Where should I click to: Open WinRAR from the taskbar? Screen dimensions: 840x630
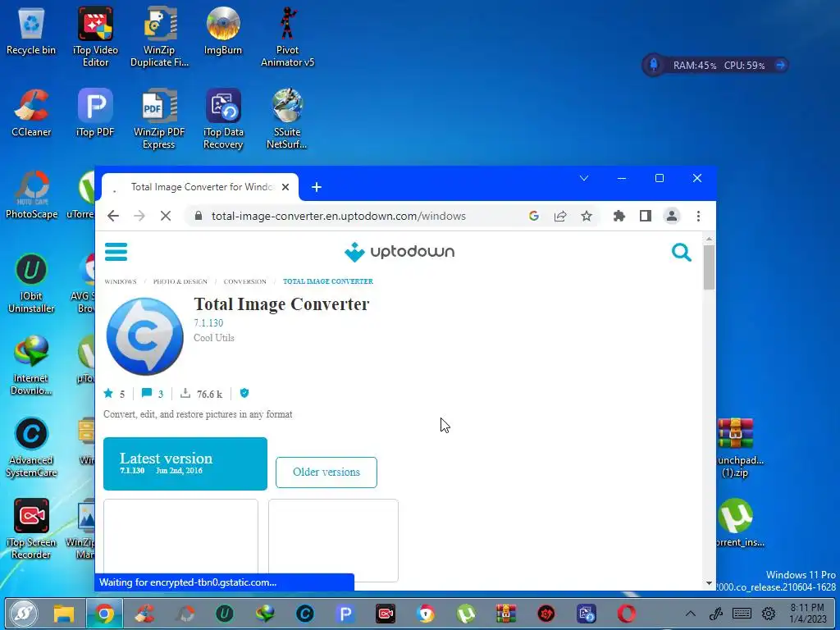[x=505, y=614]
